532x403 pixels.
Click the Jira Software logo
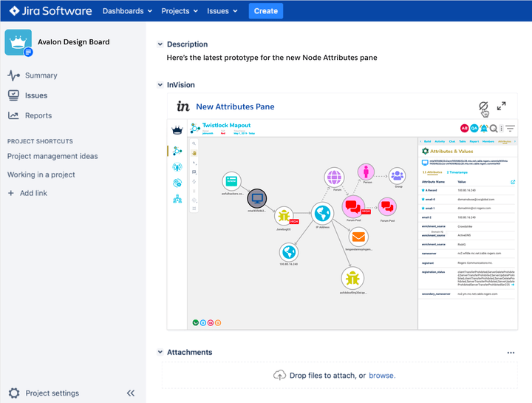click(50, 11)
